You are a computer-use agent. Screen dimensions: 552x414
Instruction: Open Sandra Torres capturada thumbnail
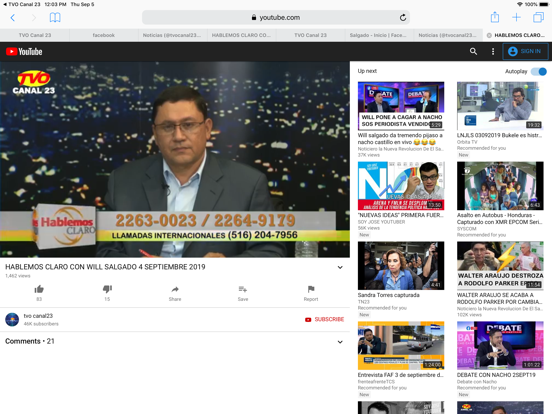coord(401,266)
